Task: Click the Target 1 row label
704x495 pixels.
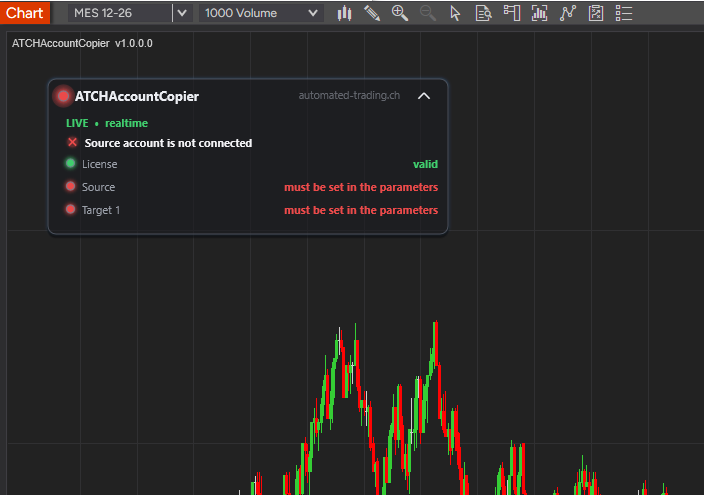Action: tap(101, 210)
